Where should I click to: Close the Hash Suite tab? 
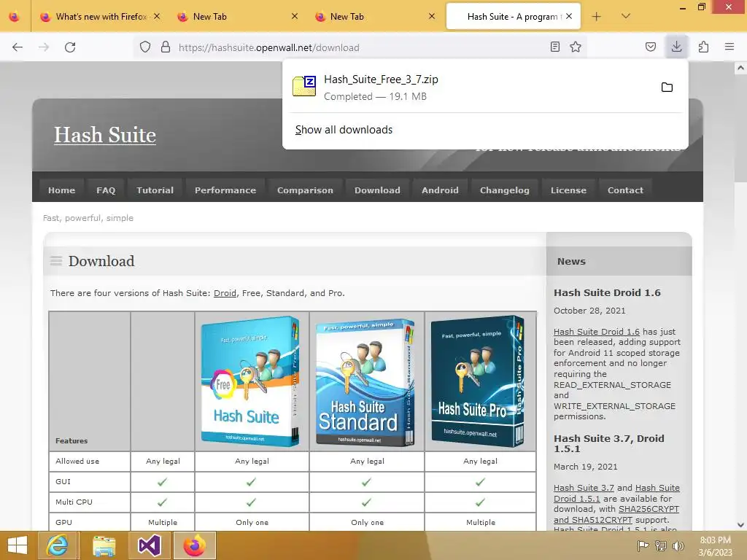tap(569, 17)
